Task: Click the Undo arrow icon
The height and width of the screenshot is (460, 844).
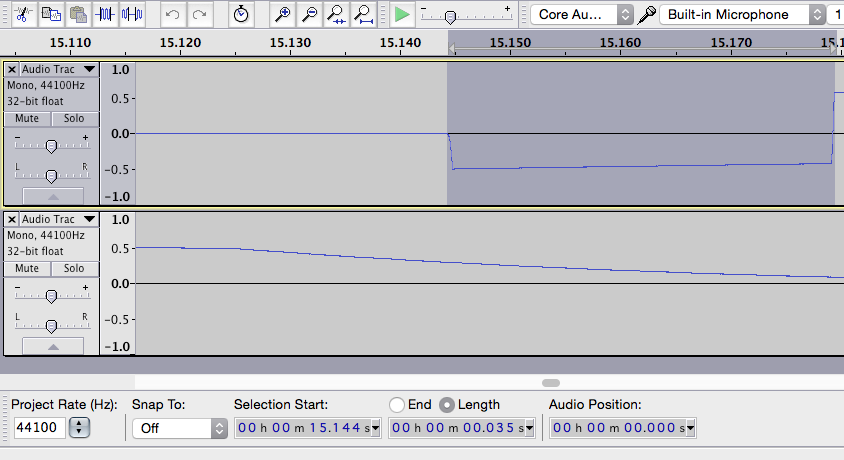Action: (173, 14)
